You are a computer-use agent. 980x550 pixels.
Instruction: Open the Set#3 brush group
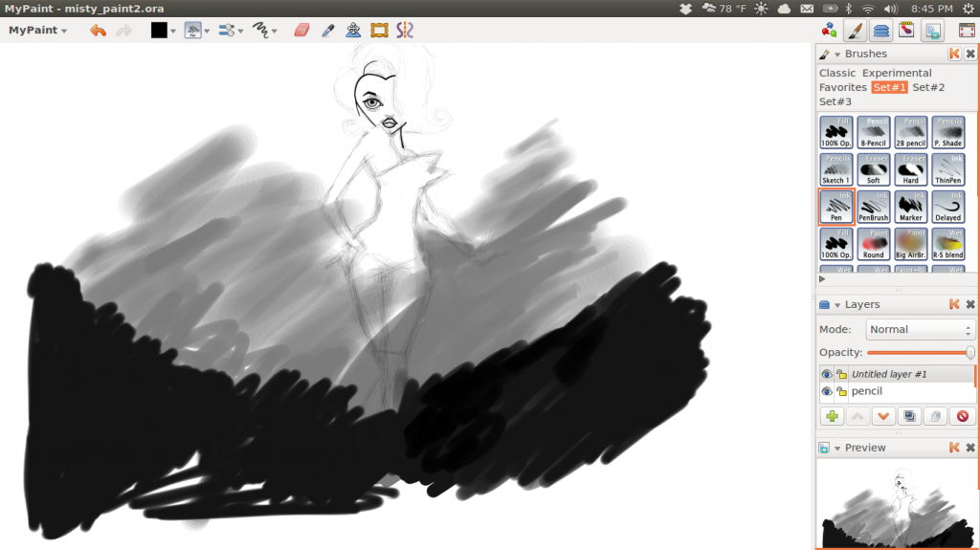(835, 101)
